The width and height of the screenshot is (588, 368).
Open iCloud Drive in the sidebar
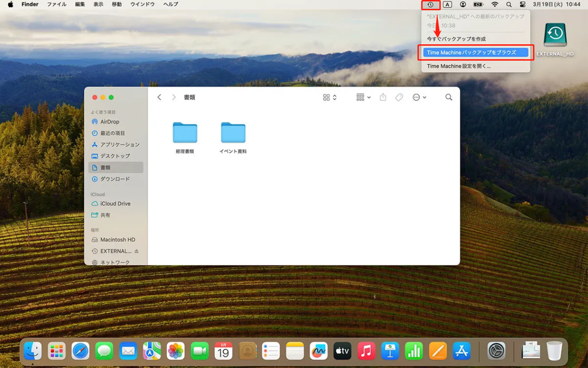[x=116, y=204]
